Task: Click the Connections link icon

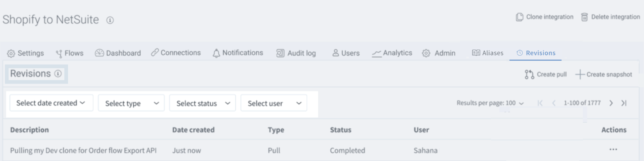Action: pos(155,52)
